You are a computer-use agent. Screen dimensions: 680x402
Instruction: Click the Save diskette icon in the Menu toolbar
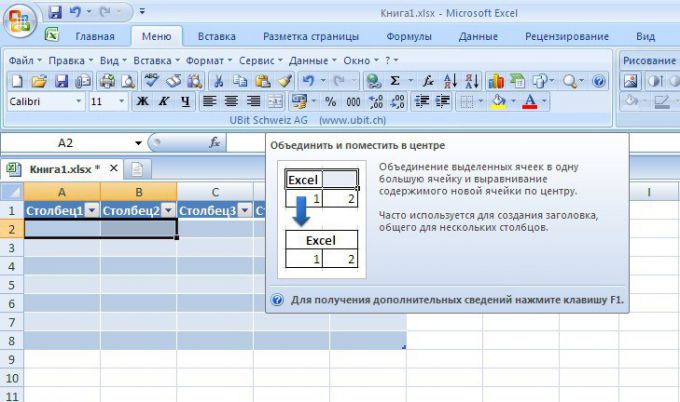click(x=61, y=81)
